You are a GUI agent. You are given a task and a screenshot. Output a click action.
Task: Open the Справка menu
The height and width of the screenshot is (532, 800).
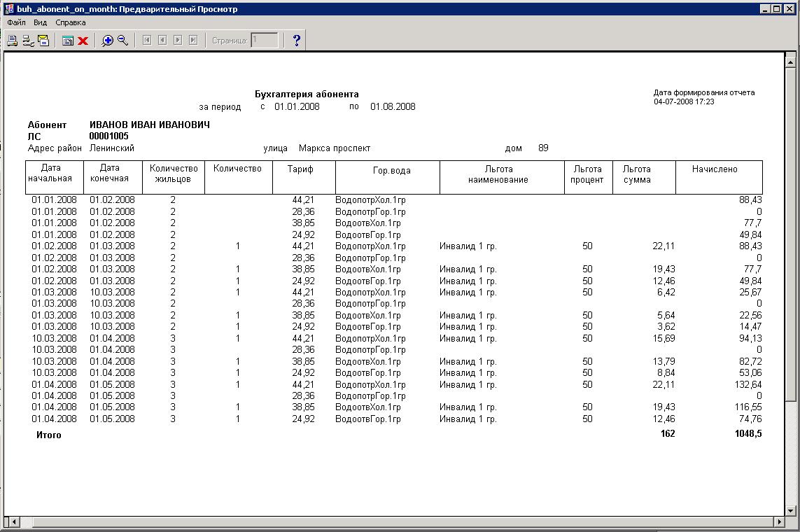tap(71, 22)
